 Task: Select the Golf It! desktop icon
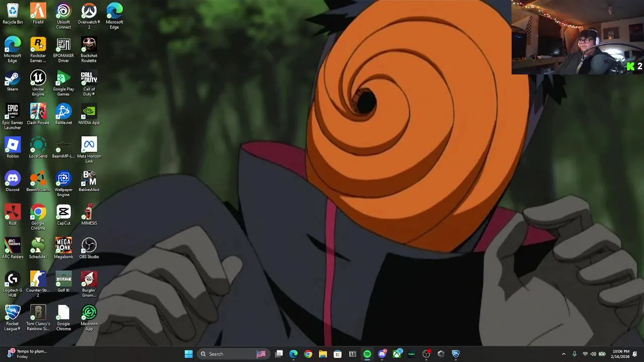click(x=63, y=282)
